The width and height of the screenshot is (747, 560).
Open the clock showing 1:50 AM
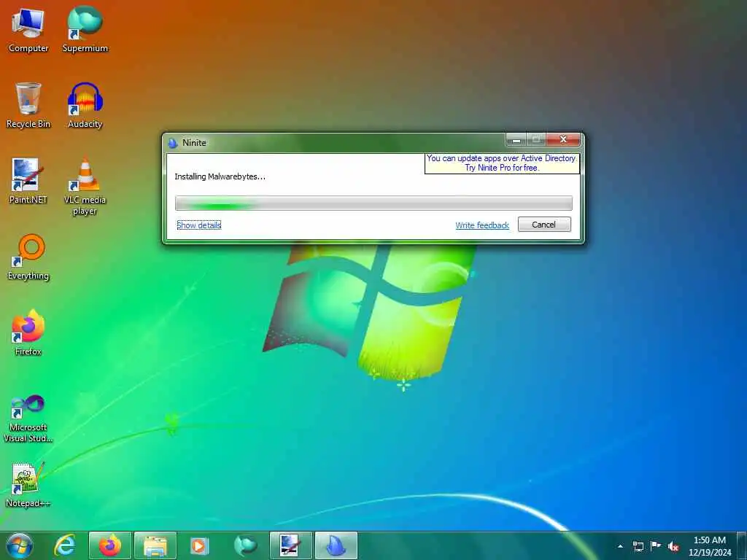pos(710,546)
